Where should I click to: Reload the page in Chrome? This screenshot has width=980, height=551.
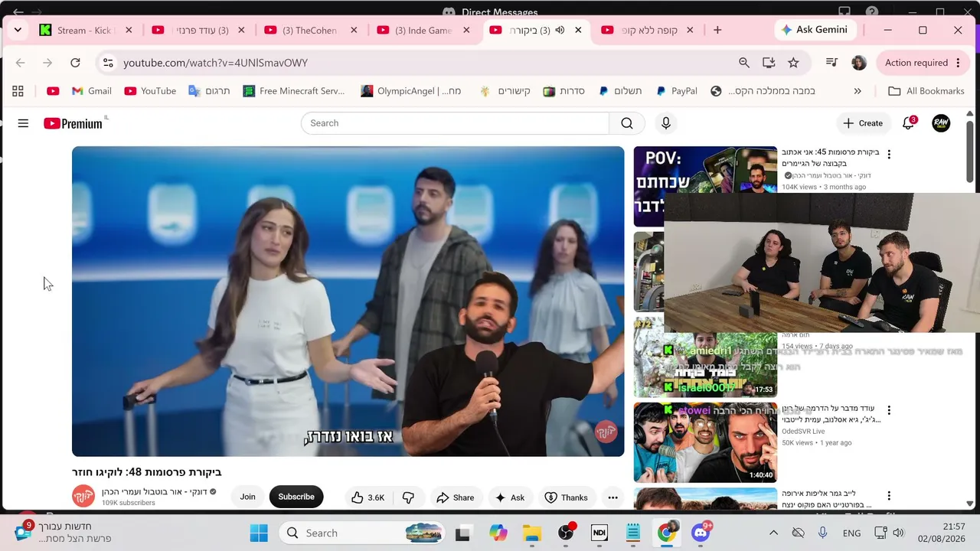tap(75, 63)
